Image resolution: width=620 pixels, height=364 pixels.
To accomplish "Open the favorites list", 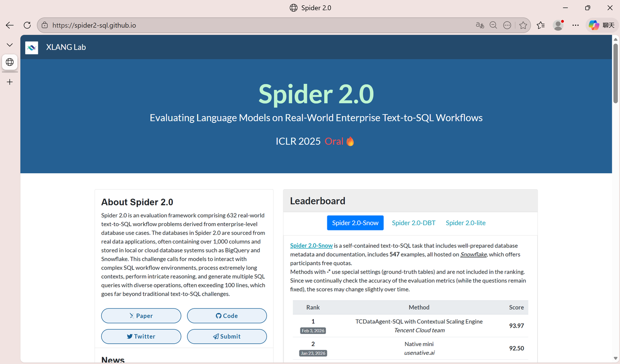I will click(x=541, y=25).
